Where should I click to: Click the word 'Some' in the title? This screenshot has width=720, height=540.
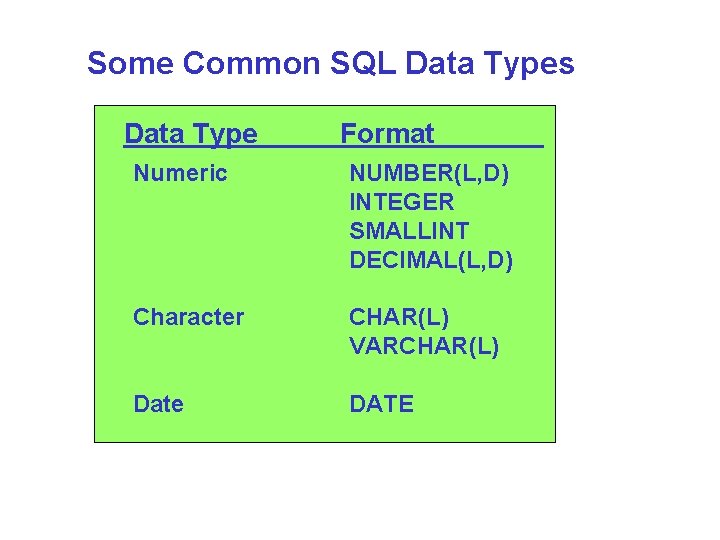tap(130, 64)
